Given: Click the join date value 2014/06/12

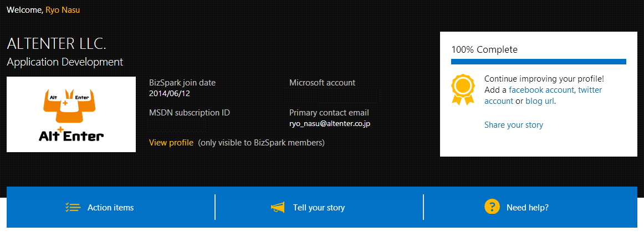Looking at the screenshot, I should [169, 93].
